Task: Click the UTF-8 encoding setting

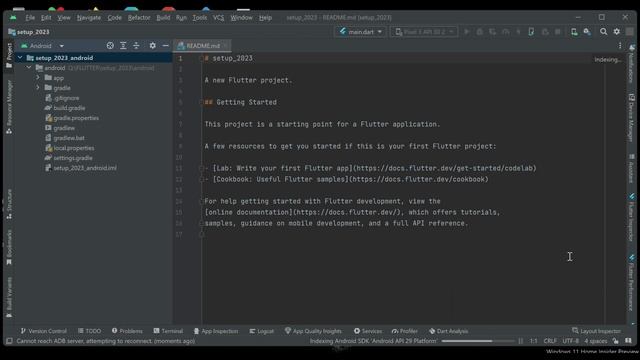Action: pyautogui.click(x=570, y=341)
